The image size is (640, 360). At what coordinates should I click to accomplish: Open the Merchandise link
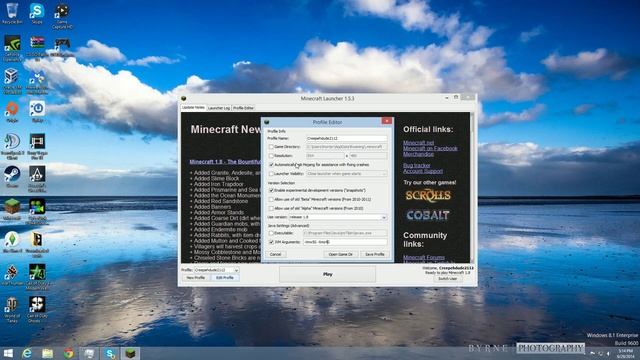pyautogui.click(x=418, y=154)
